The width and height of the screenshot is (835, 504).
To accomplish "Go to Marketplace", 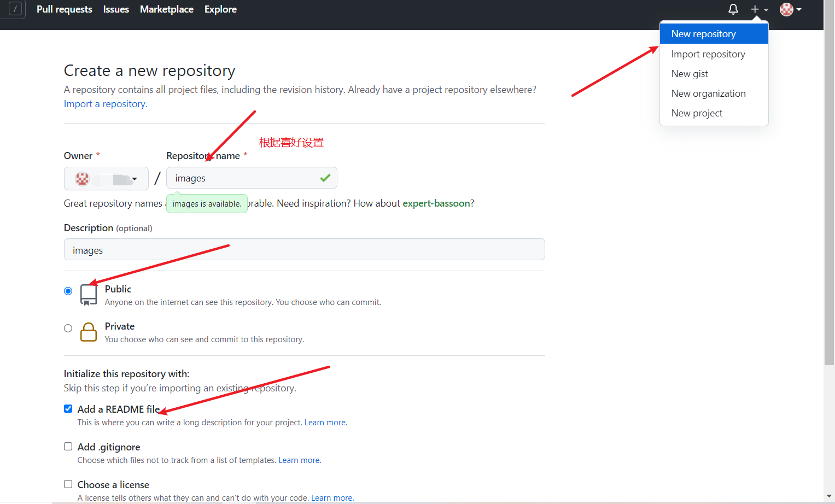I will pos(167,9).
